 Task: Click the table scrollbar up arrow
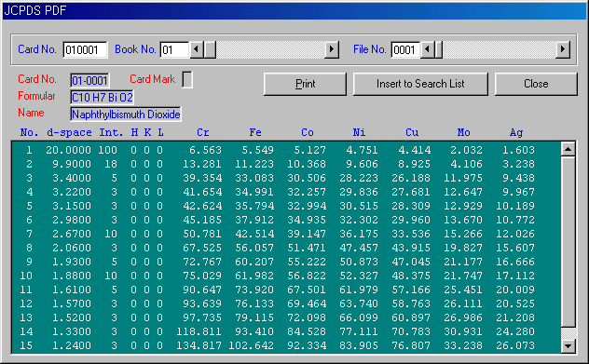tap(568, 149)
